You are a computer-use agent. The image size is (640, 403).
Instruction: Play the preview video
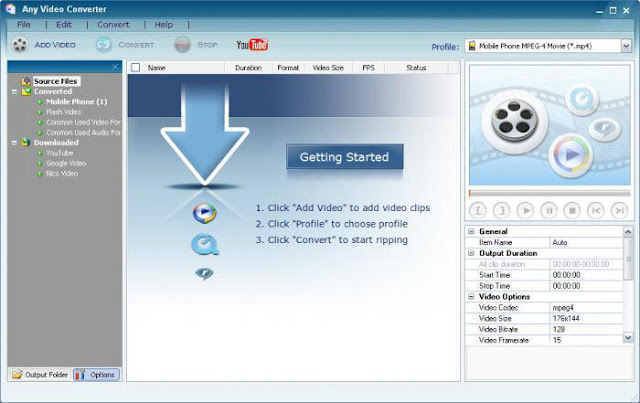click(525, 210)
